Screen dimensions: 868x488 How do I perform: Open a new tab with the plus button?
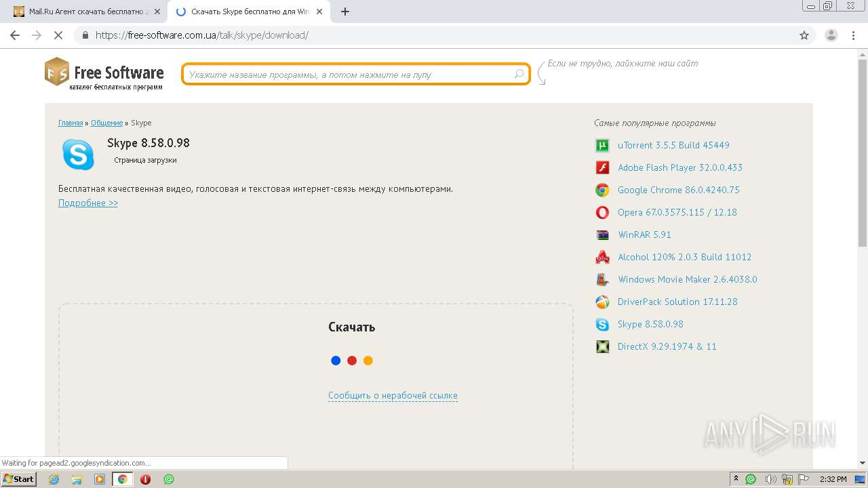tap(345, 12)
